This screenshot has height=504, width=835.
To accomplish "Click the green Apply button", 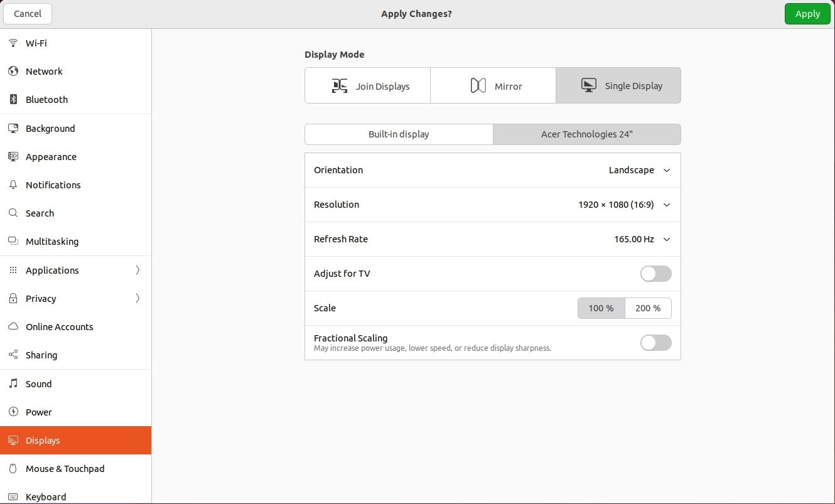I will coord(807,14).
